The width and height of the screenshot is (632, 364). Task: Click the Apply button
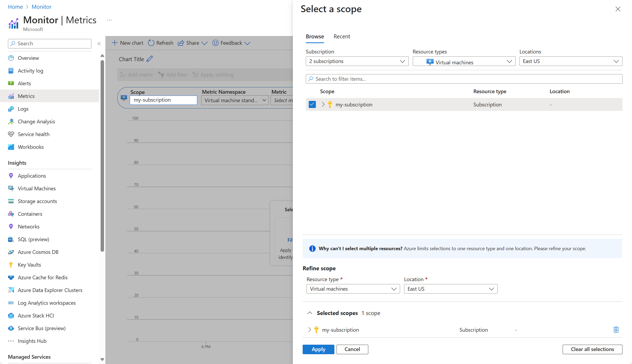[x=318, y=349]
